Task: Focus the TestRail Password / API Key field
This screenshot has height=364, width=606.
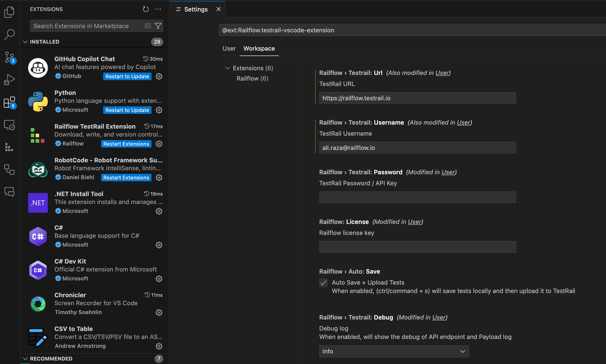Action: pyautogui.click(x=417, y=197)
